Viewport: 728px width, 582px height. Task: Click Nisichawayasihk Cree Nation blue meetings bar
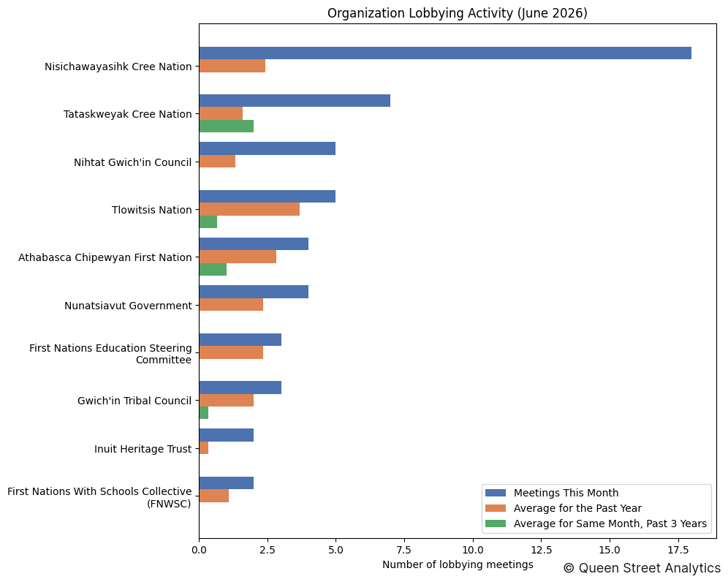tap(445, 53)
